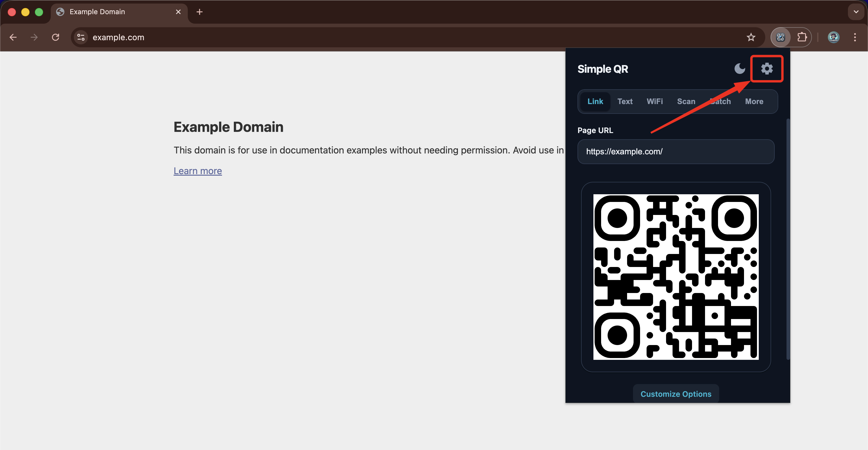Switch to the WiFi tab

click(x=654, y=101)
